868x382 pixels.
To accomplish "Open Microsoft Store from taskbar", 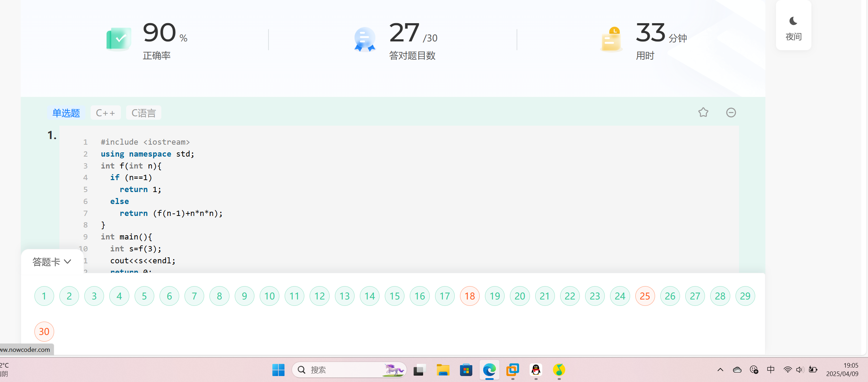I will point(466,370).
